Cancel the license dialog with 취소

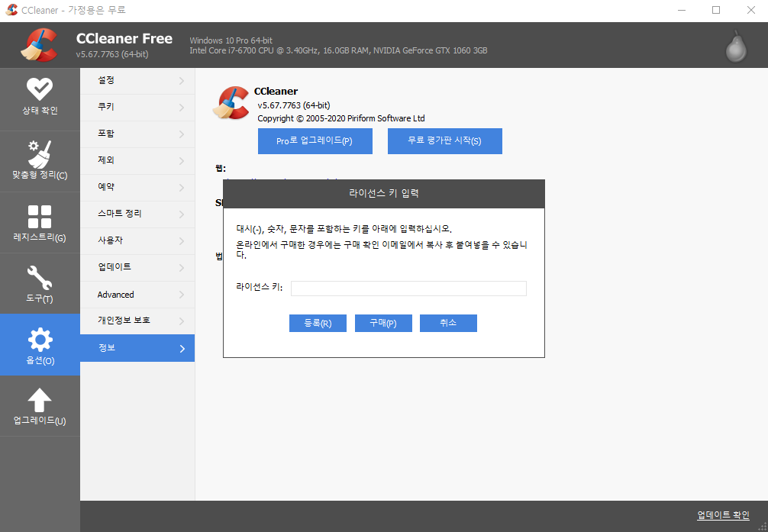pyautogui.click(x=448, y=324)
